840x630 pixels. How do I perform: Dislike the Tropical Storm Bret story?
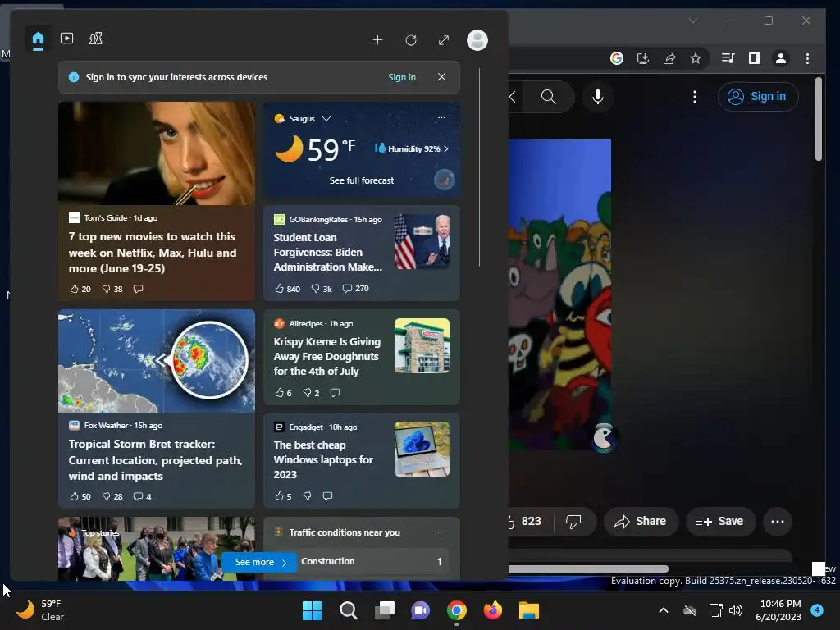click(112, 496)
